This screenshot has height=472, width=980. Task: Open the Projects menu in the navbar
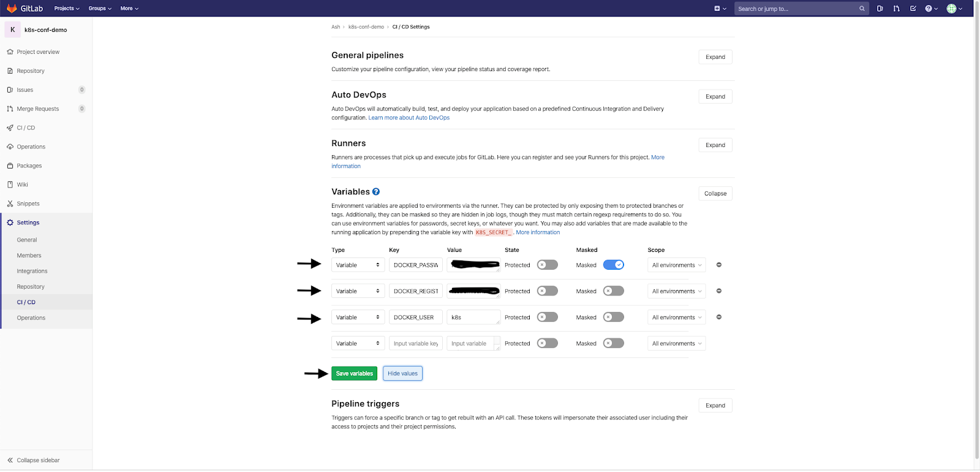pos(67,9)
